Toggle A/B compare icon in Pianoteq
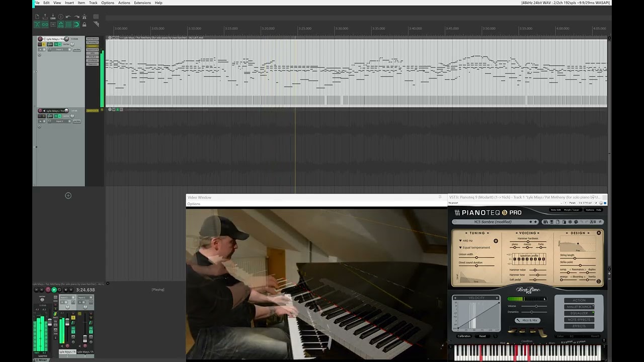Image resolution: width=644 pixels, height=362 pixels. tap(593, 222)
